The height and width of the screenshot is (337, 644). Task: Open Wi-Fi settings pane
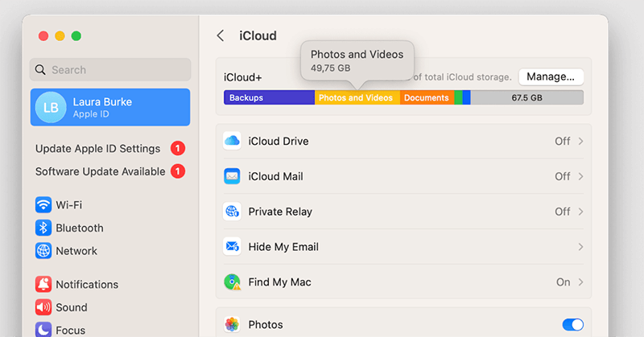click(69, 205)
